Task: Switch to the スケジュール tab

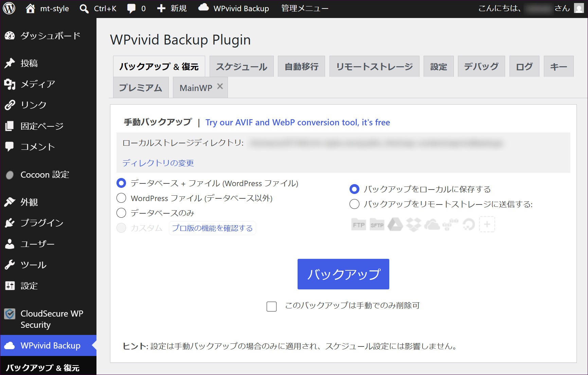Action: point(242,67)
